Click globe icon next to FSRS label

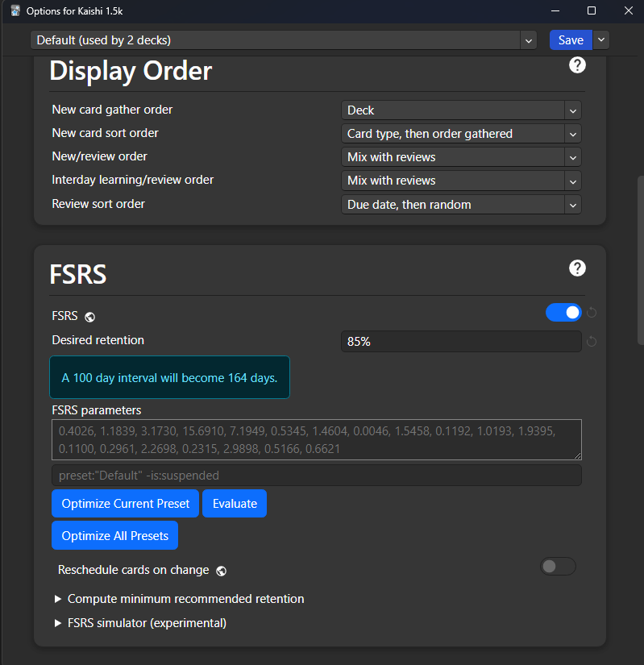point(90,317)
